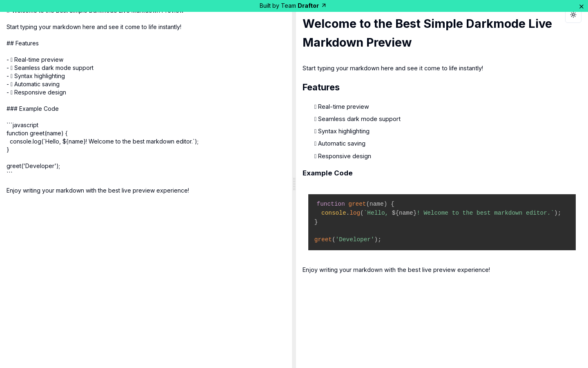Click the console.log line in the editor
Screen dimensions: 588x368
point(104,141)
